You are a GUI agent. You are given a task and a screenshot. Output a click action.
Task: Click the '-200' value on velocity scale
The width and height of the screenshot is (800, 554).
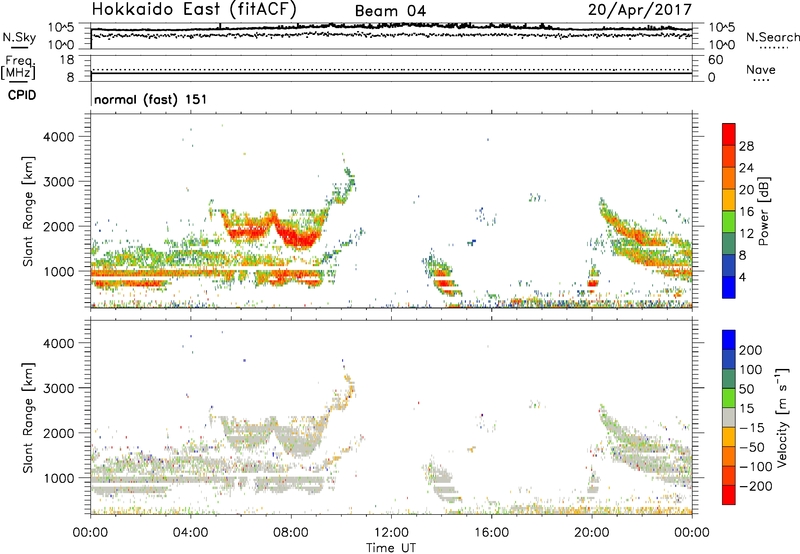click(x=756, y=486)
